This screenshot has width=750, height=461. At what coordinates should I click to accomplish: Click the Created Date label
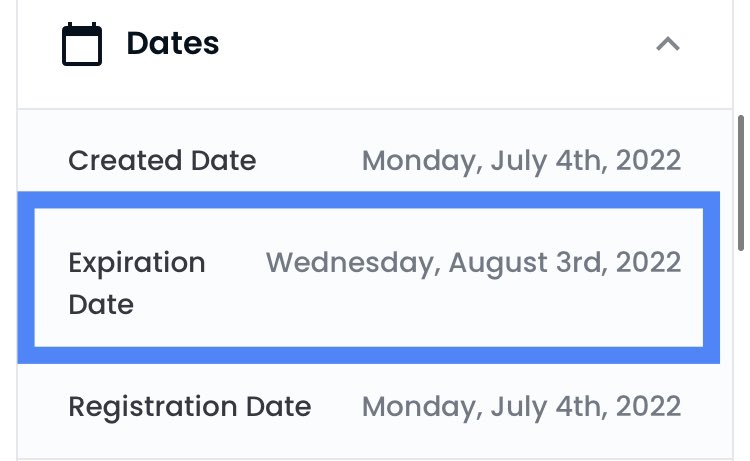pyautogui.click(x=162, y=160)
